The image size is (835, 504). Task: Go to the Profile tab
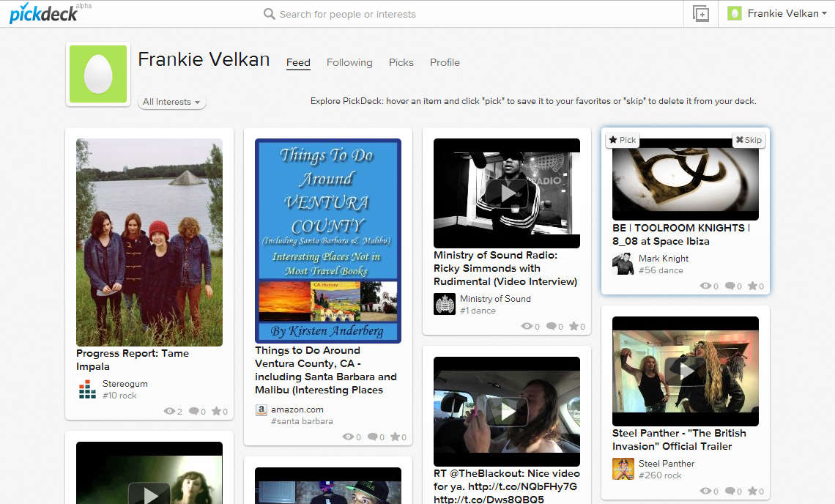point(445,63)
